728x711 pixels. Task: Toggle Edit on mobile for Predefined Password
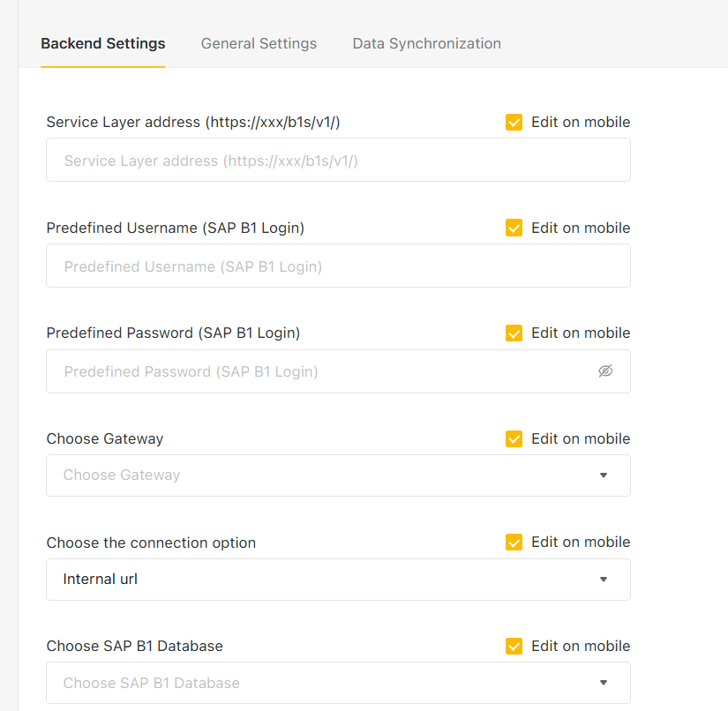(x=514, y=333)
